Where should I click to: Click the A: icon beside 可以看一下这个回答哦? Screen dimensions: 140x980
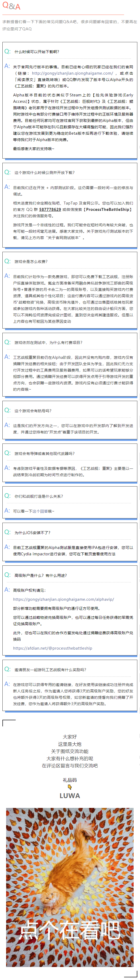coord(7,510)
